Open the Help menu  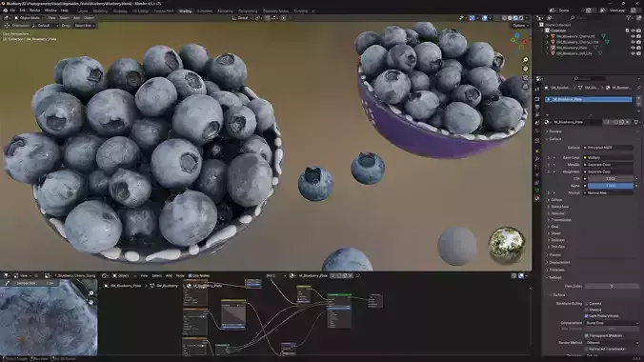coord(65,10)
